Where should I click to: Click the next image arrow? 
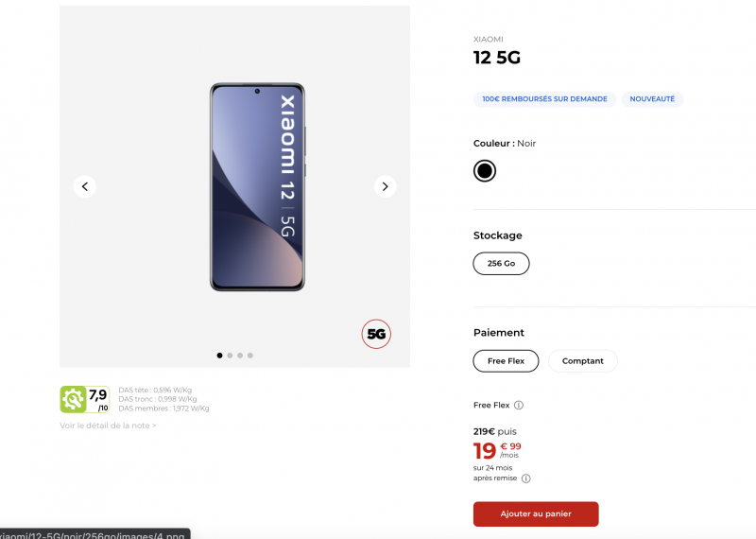point(385,186)
